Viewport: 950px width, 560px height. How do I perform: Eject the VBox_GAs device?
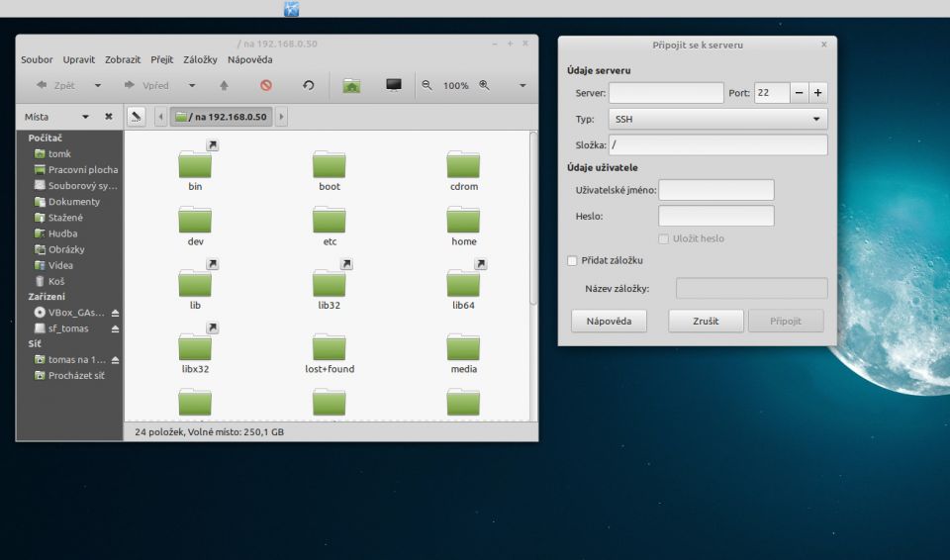click(x=115, y=313)
